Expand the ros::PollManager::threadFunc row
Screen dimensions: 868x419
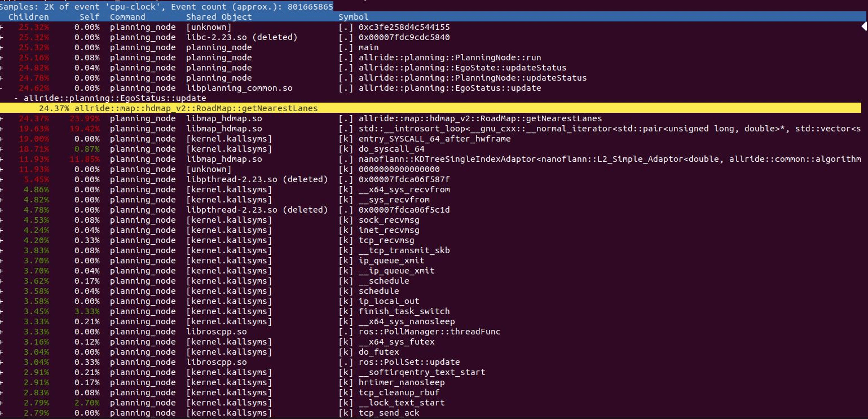[x=2, y=332]
